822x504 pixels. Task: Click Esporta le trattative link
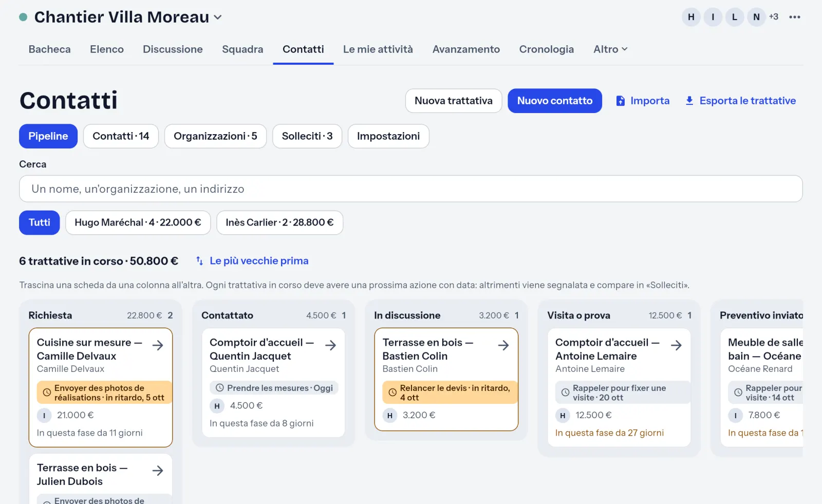pos(740,101)
